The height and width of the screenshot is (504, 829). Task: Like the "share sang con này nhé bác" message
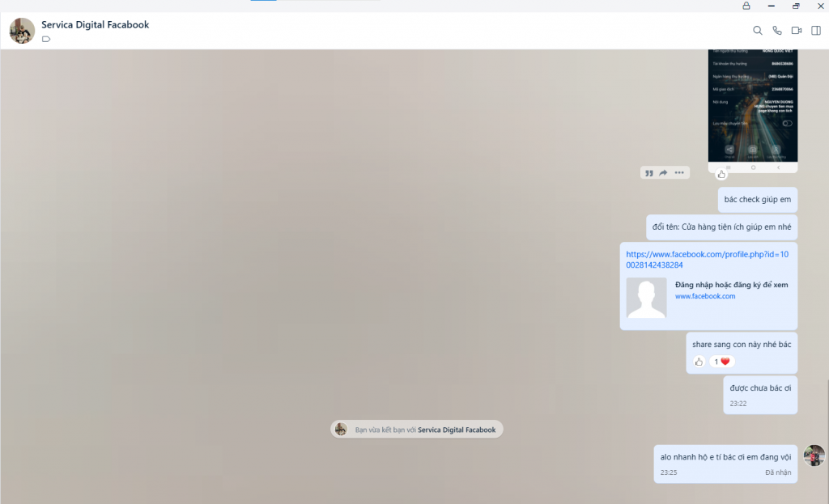pos(699,362)
